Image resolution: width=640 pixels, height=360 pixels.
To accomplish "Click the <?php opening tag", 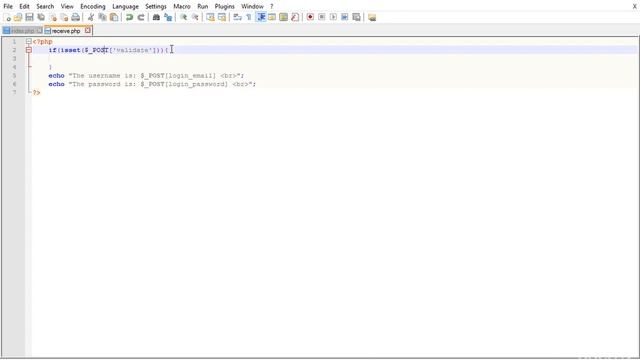I will 42,41.
